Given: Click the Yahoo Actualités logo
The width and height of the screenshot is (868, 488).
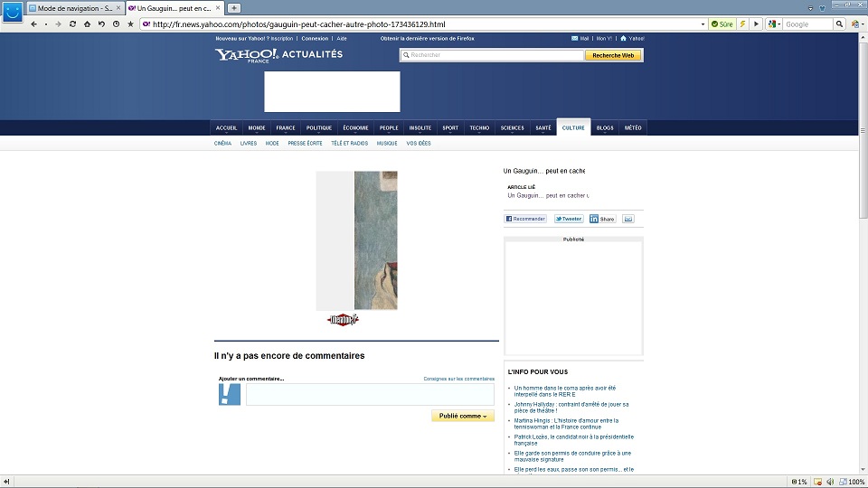Looking at the screenshot, I should [278, 55].
